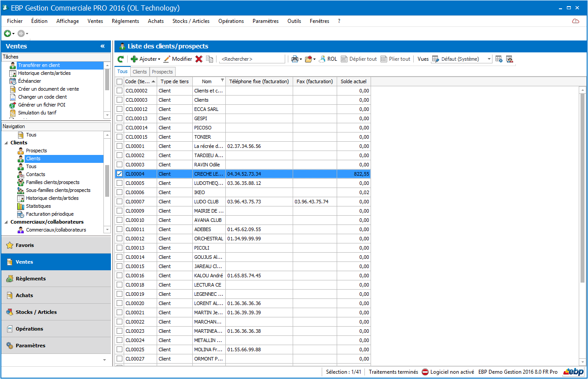588x379 pixels.
Task: Click the Transférer en client task icon
Action: (x=13, y=65)
